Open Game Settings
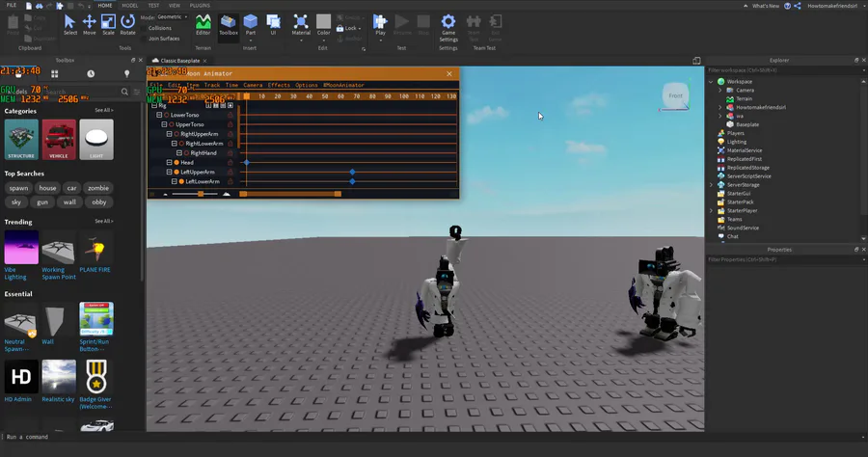This screenshot has width=868, height=457. point(448,28)
